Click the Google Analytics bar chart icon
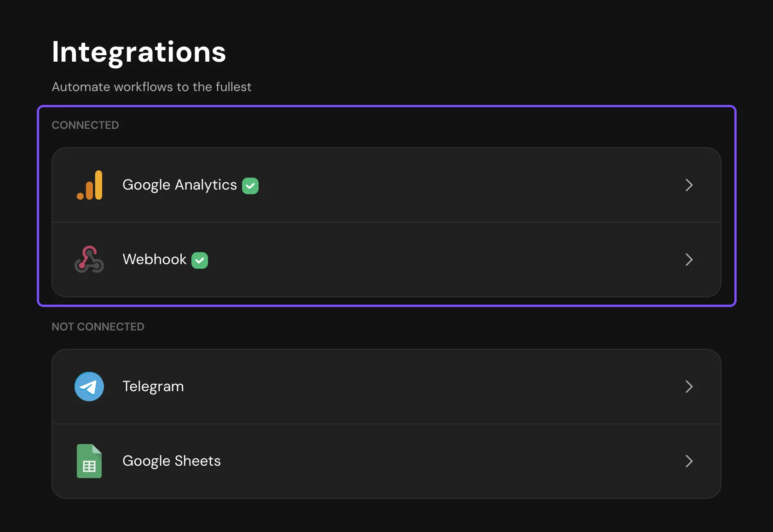 (x=89, y=185)
